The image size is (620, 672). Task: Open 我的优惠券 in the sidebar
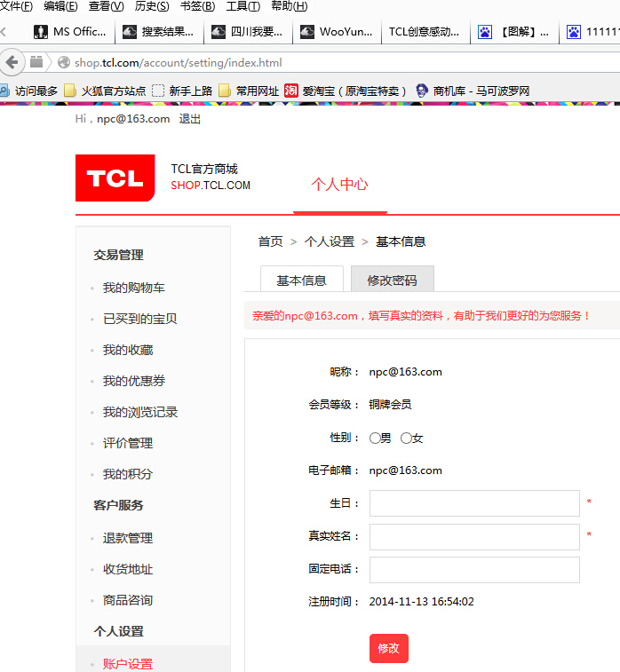click(x=134, y=381)
